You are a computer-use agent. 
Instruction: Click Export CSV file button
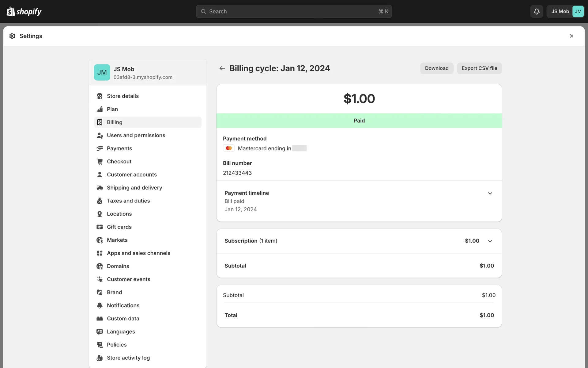point(479,68)
